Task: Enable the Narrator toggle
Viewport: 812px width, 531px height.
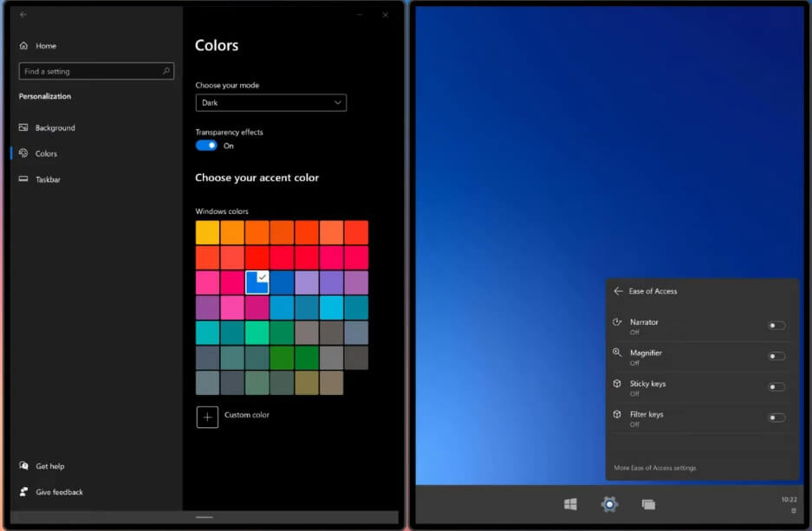Action: [x=776, y=325]
